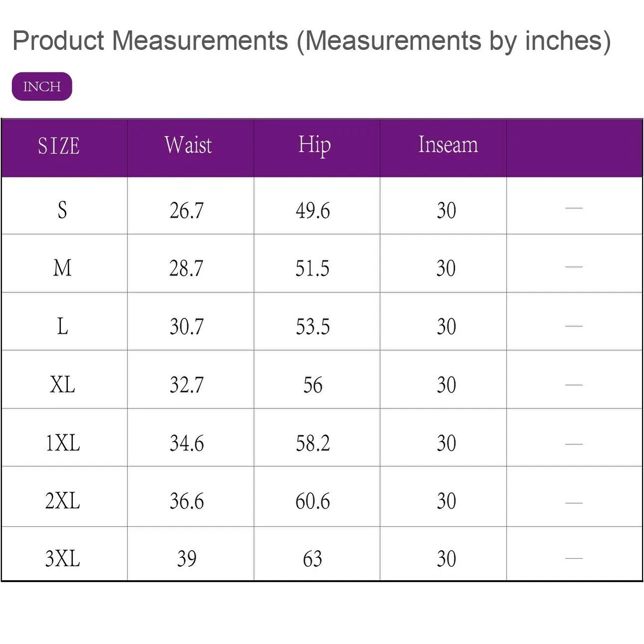The width and height of the screenshot is (644, 644).
Task: Click the 26.7 waist value
Action: click(x=187, y=211)
